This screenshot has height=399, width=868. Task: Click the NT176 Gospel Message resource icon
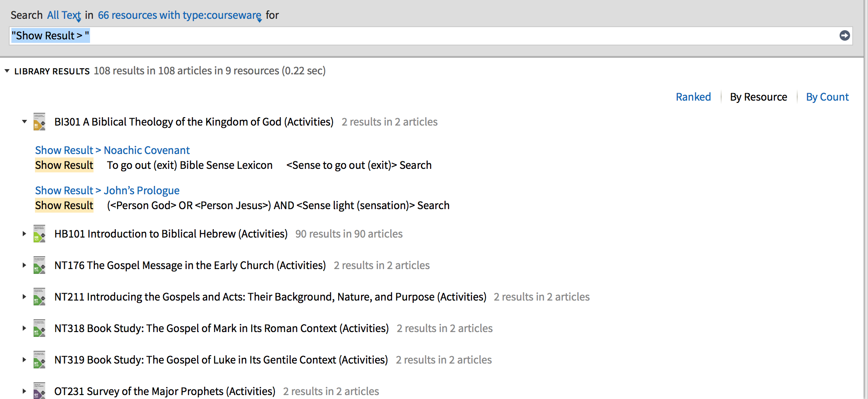tap(39, 266)
